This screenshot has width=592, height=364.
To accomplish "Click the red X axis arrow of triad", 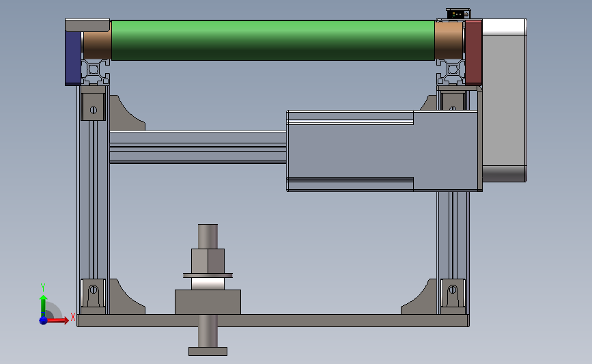I will (x=57, y=320).
